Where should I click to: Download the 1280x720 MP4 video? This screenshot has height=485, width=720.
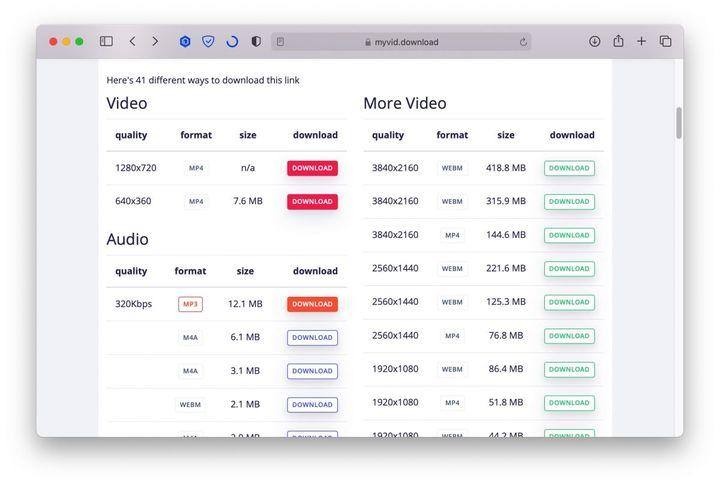click(312, 168)
